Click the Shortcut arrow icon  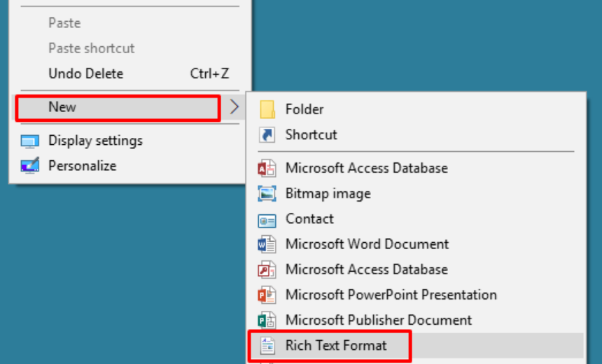(267, 134)
